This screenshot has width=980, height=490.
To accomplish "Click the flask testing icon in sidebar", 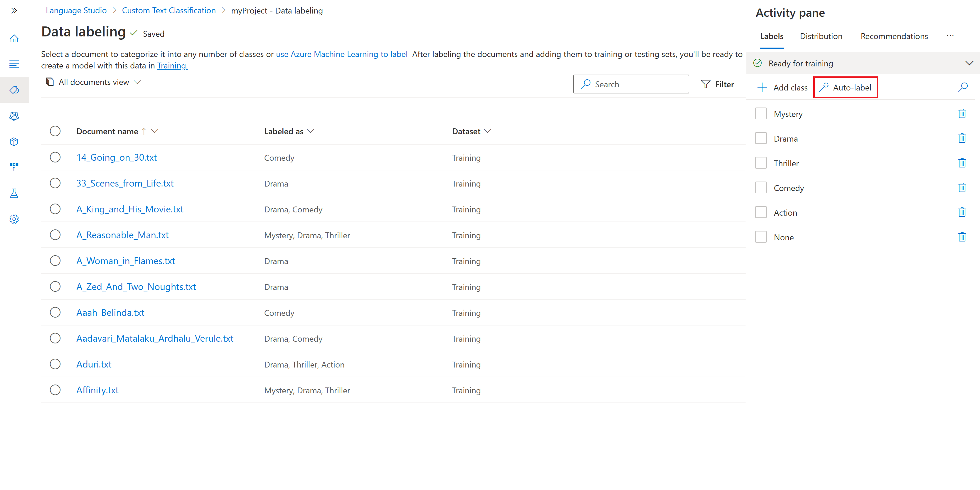I will [14, 193].
